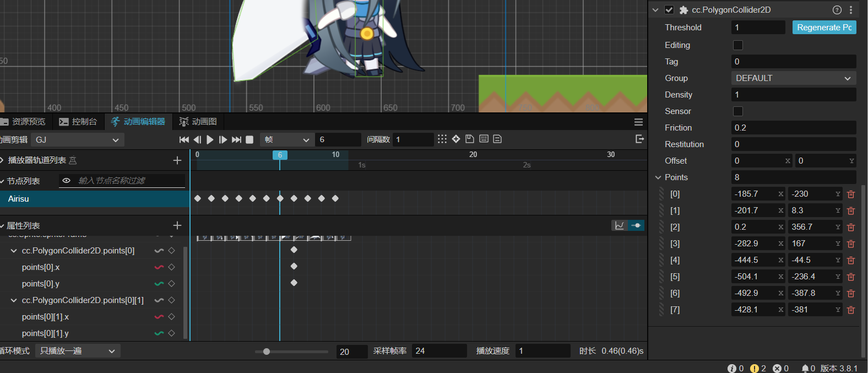This screenshot has height=373, width=868.
Task: Step forward to the next frame
Action: point(223,140)
